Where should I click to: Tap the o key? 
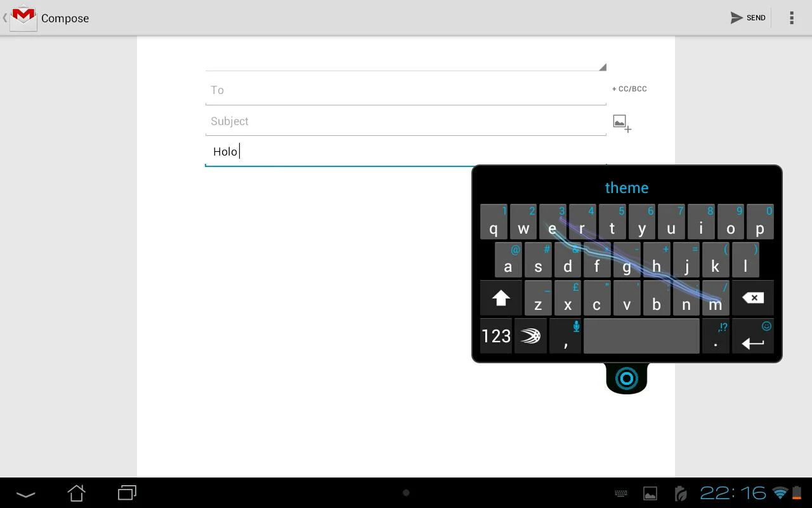[x=730, y=222]
